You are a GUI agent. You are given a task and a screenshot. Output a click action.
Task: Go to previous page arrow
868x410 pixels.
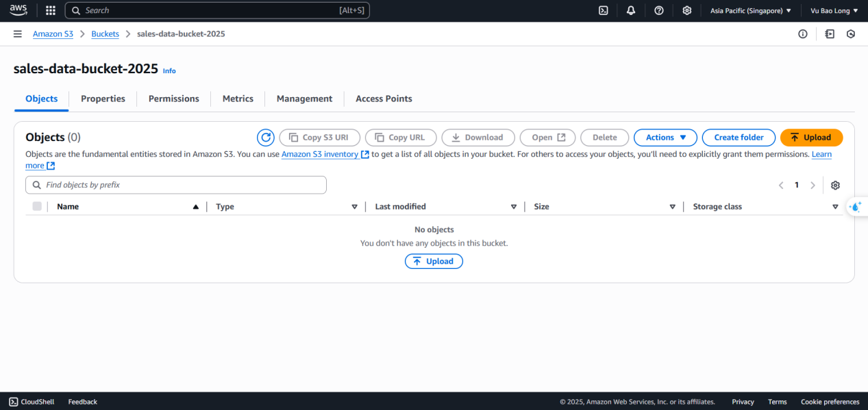pos(781,185)
